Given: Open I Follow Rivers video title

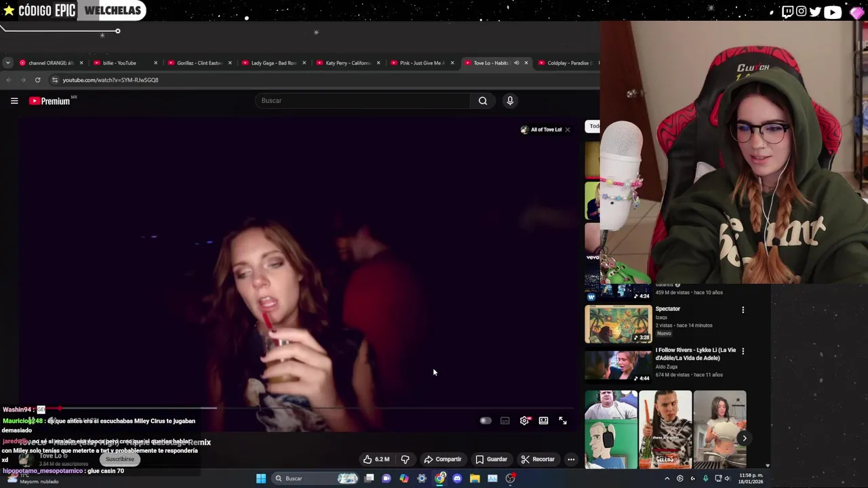Looking at the screenshot, I should pyautogui.click(x=696, y=354).
